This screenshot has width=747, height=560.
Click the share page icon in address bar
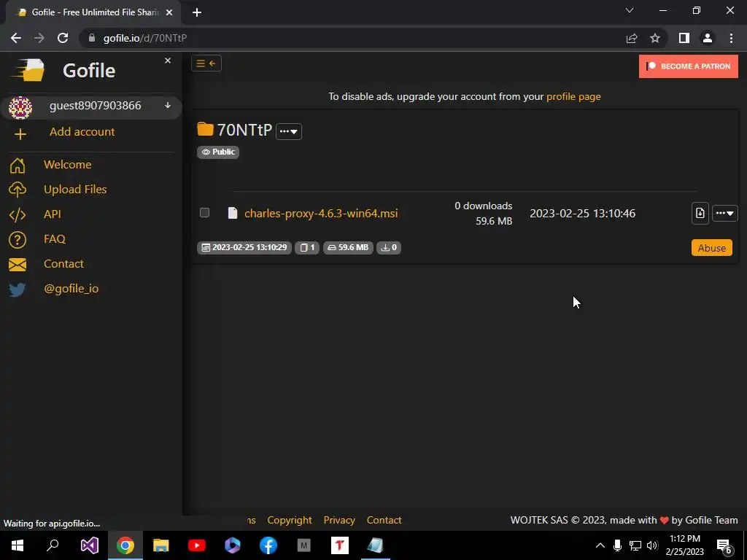click(x=632, y=38)
